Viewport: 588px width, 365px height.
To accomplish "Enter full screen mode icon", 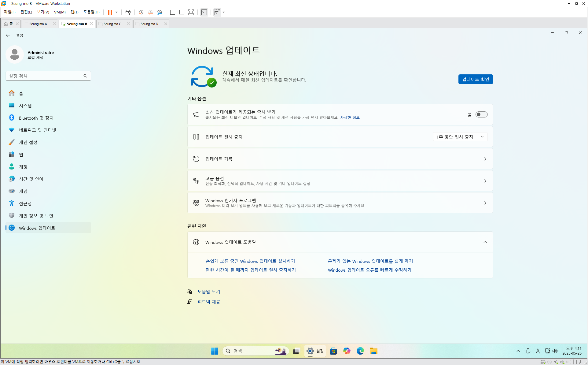I will tap(191, 12).
